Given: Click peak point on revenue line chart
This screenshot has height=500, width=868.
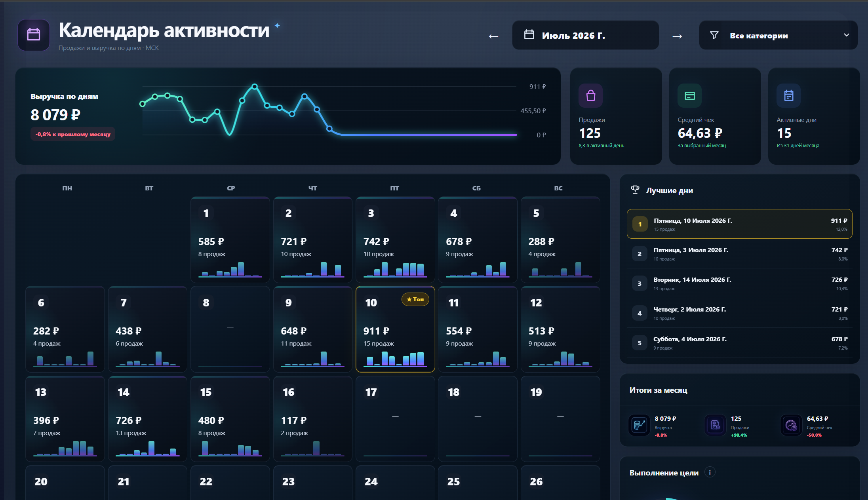Looking at the screenshot, I should [255, 86].
